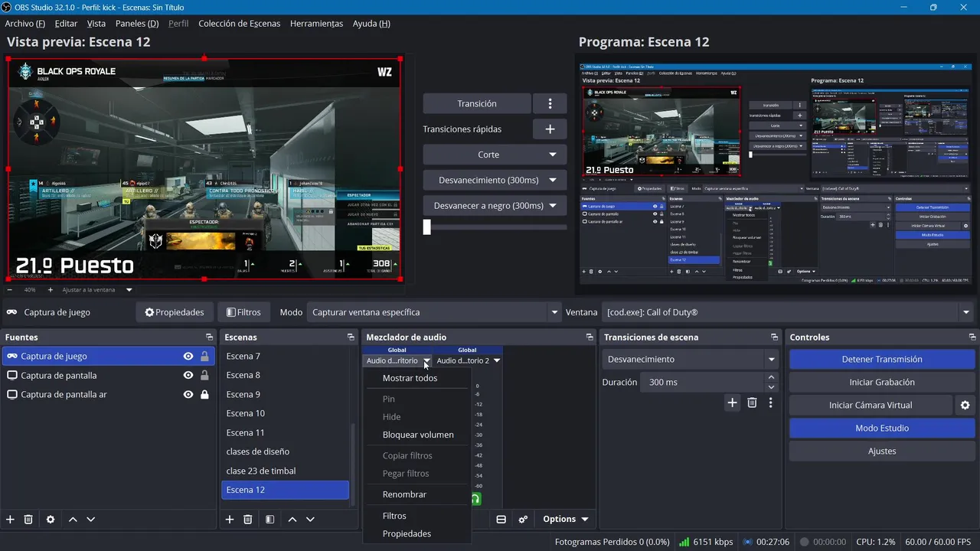The image size is (980, 551).
Task: Open scene filters icon in Escenas toolbar
Action: [x=270, y=519]
